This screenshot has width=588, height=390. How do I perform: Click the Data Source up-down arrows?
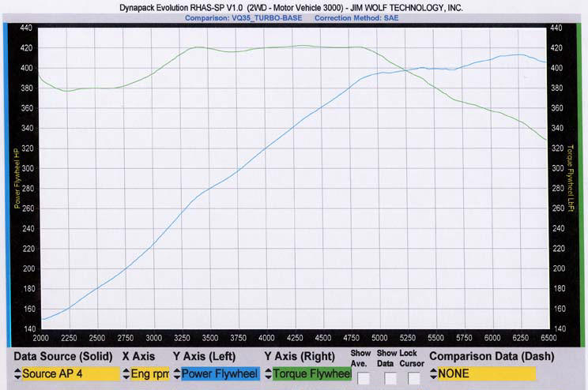(17, 373)
